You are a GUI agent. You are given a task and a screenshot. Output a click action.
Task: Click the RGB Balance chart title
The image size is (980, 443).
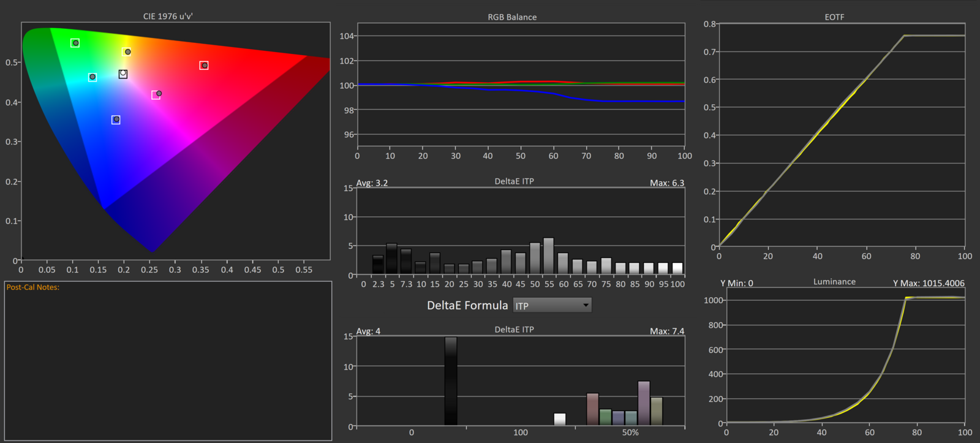[x=512, y=17]
